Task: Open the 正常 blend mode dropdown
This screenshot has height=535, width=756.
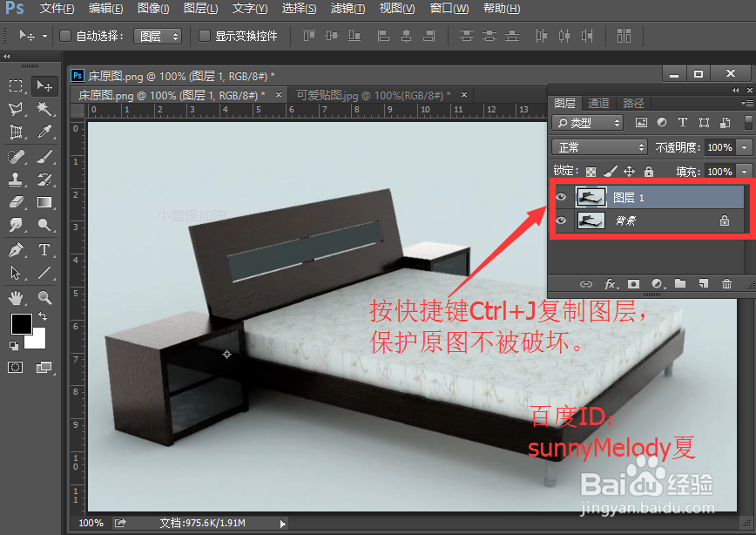Action: (x=599, y=147)
